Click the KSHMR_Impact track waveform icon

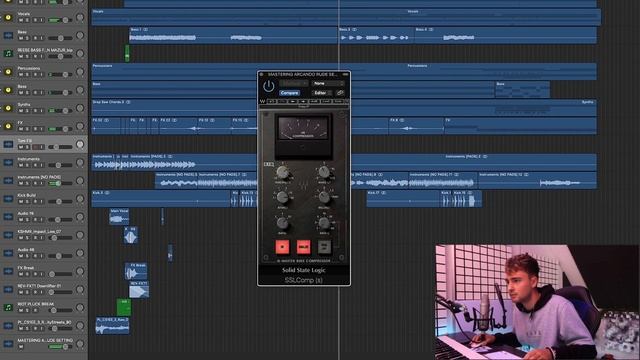tap(8, 235)
